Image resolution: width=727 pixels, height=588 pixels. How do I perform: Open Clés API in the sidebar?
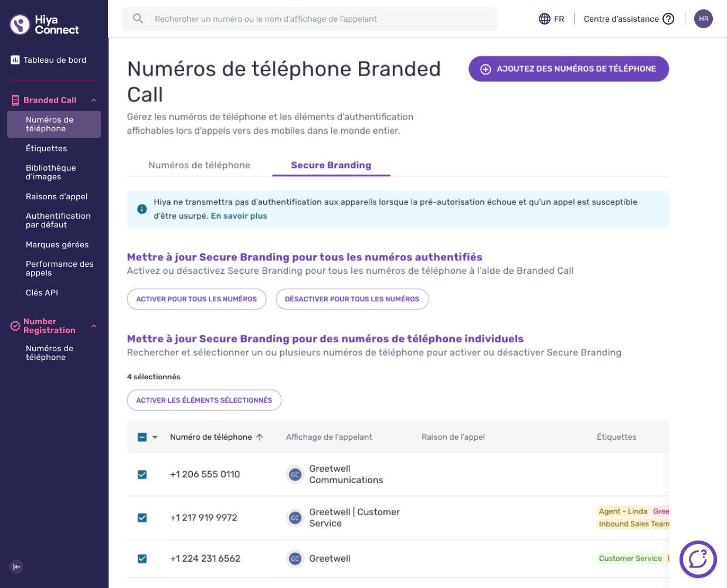pos(42,293)
